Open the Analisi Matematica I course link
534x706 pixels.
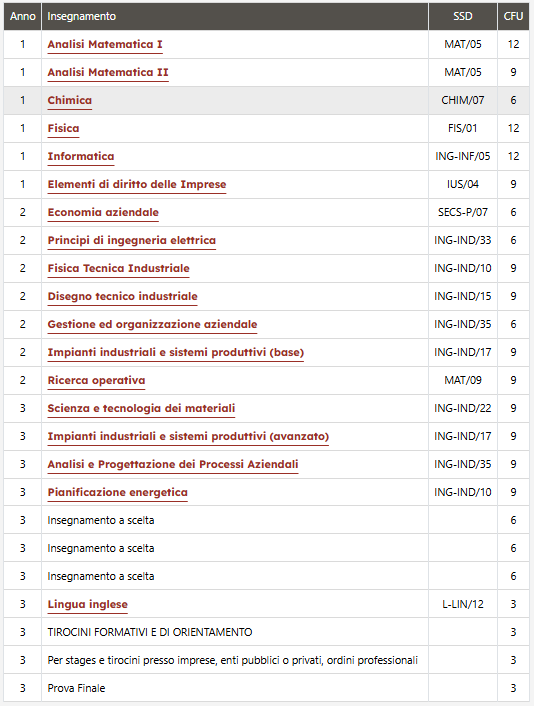tap(105, 45)
